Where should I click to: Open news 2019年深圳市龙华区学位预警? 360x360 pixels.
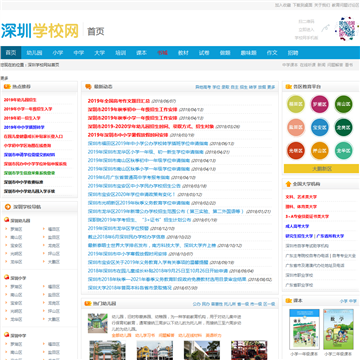pos(118,229)
